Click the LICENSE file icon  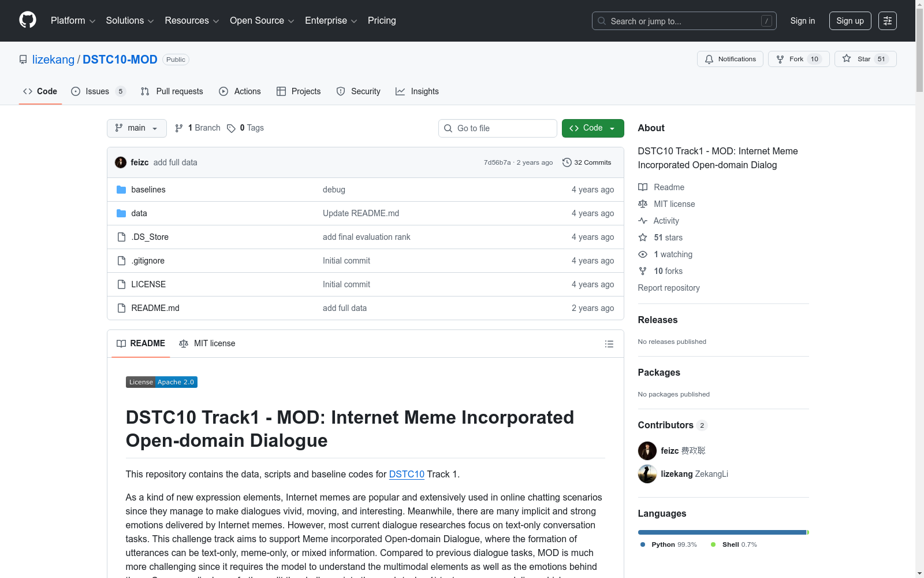121,284
